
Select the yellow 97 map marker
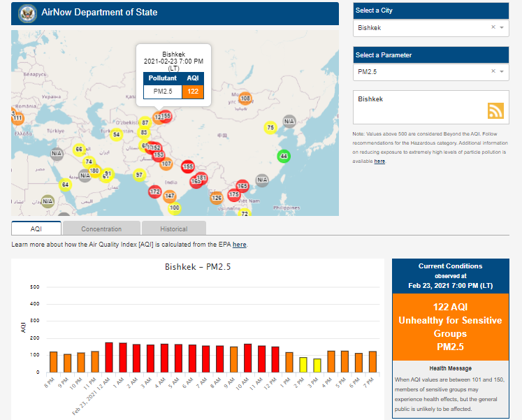(139, 175)
